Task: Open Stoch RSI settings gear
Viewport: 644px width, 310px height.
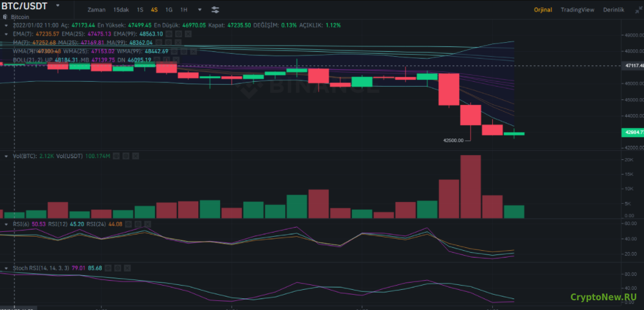Action: tap(118, 268)
